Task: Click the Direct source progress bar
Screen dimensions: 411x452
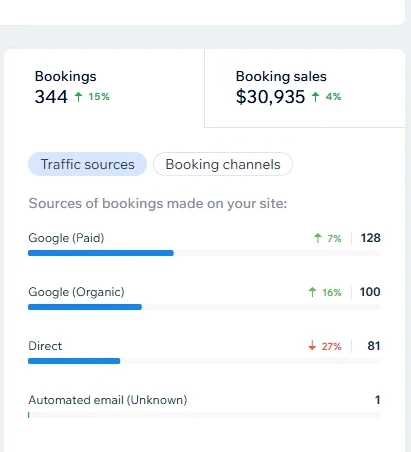Action: pyautogui.click(x=204, y=361)
